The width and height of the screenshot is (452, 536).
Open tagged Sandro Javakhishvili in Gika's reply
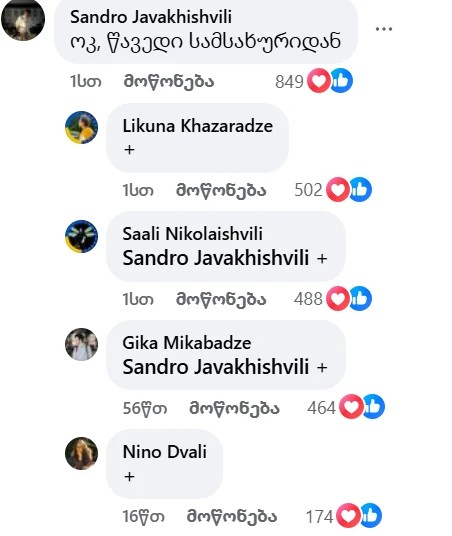point(216,367)
